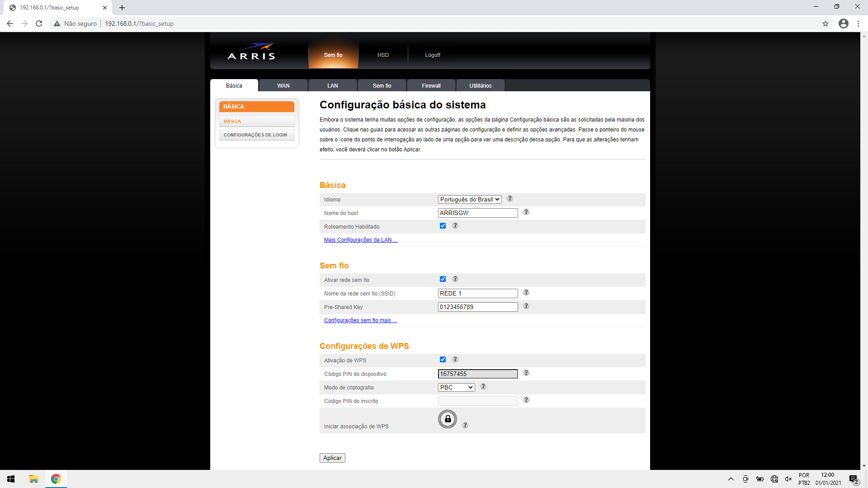Click the taskbar clock and date

[828, 479]
